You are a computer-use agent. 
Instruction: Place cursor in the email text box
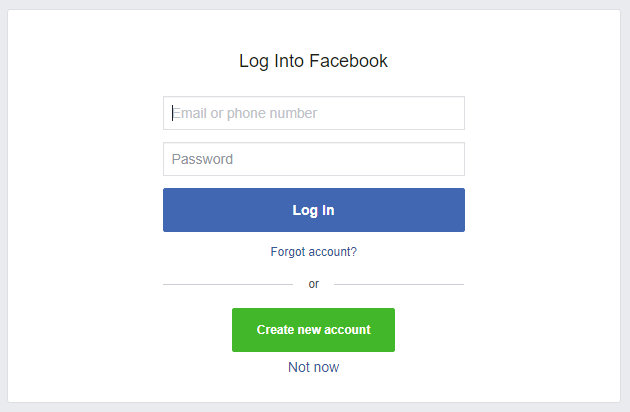[x=314, y=113]
